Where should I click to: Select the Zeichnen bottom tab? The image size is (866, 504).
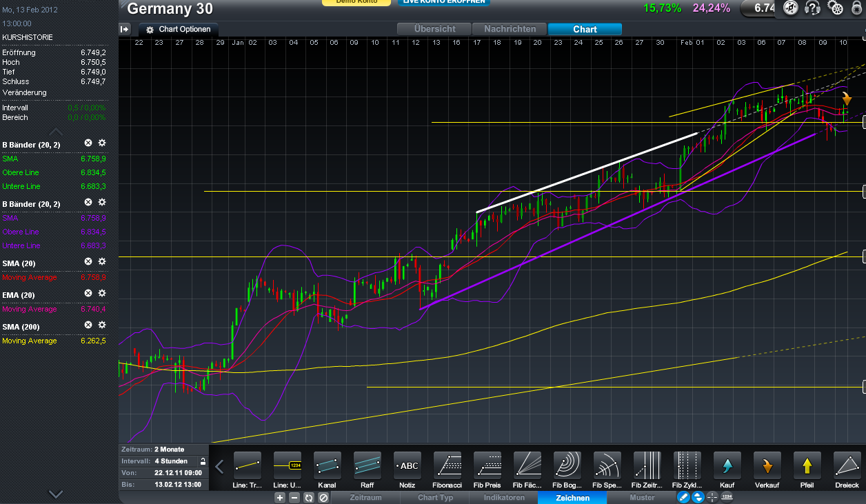click(x=573, y=497)
